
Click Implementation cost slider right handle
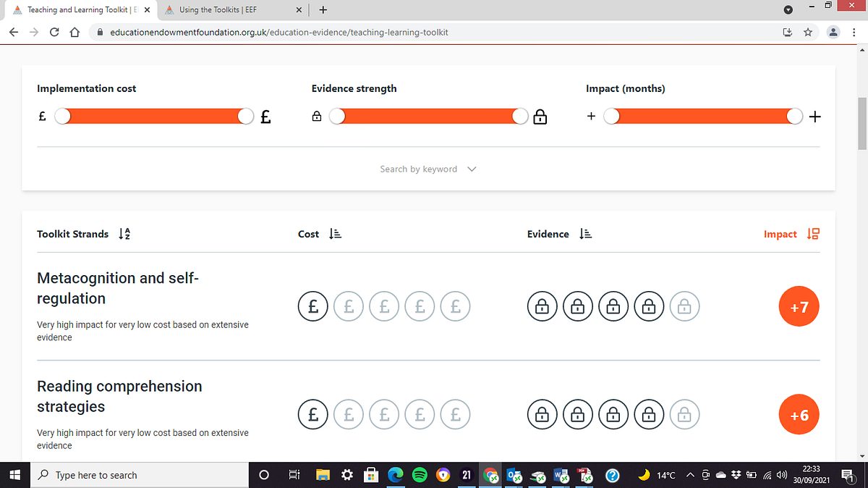coord(246,117)
